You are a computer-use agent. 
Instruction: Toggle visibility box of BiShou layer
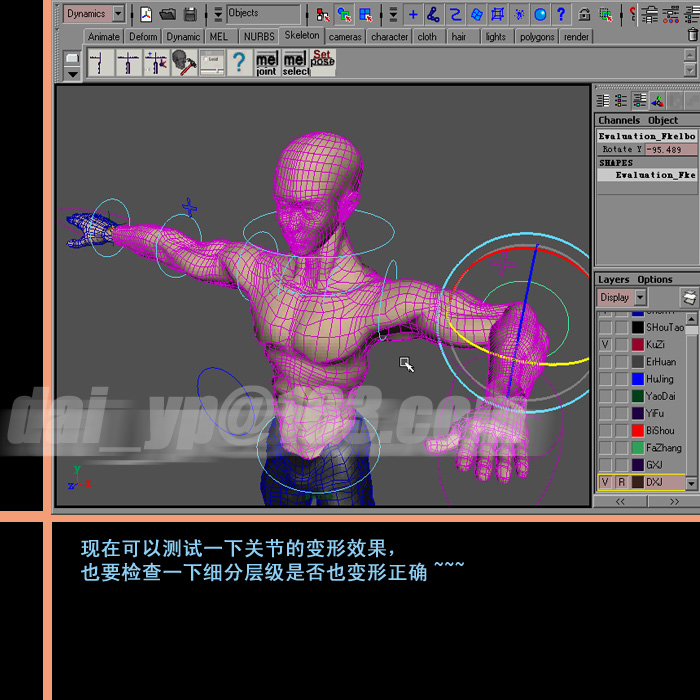click(605, 430)
